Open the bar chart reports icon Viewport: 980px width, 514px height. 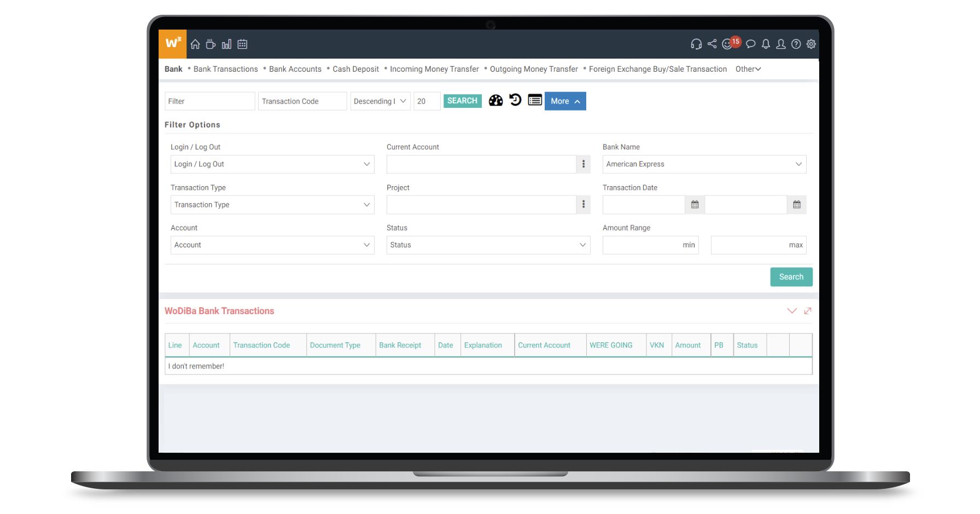pos(226,44)
